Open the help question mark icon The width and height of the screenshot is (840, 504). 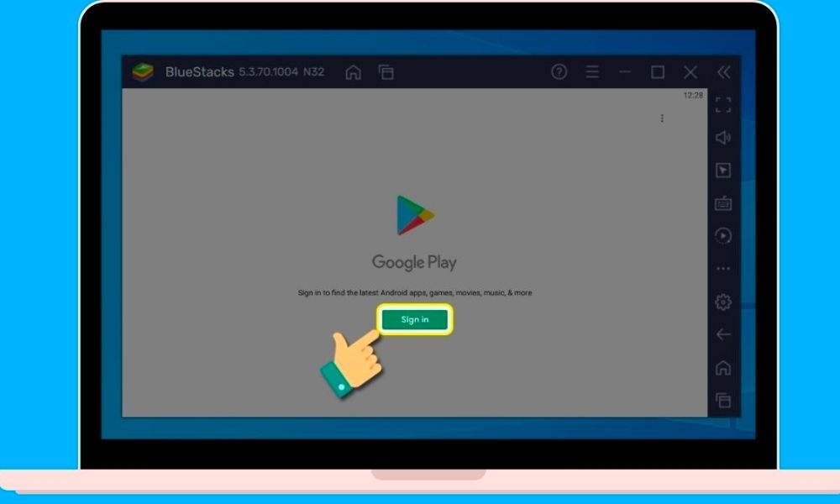pyautogui.click(x=559, y=71)
